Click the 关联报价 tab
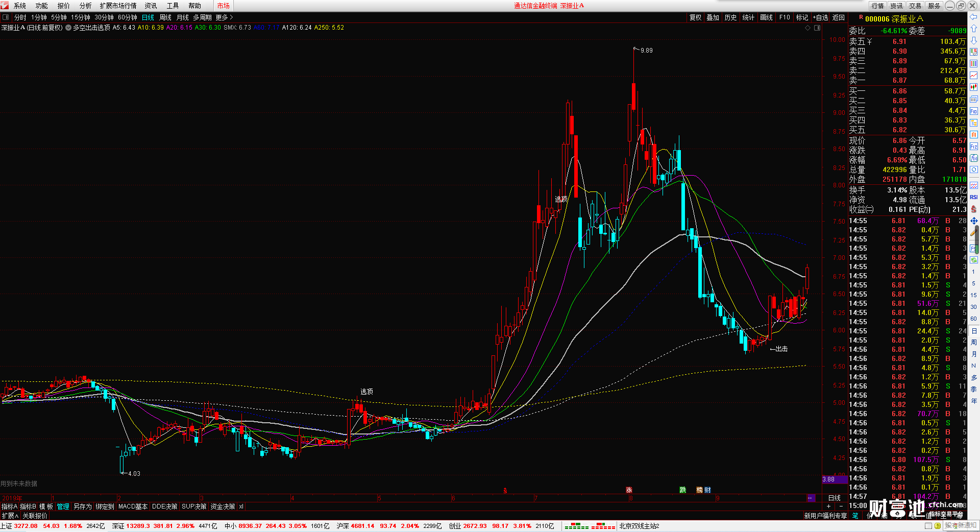The width and height of the screenshot is (980, 532). coord(35,516)
